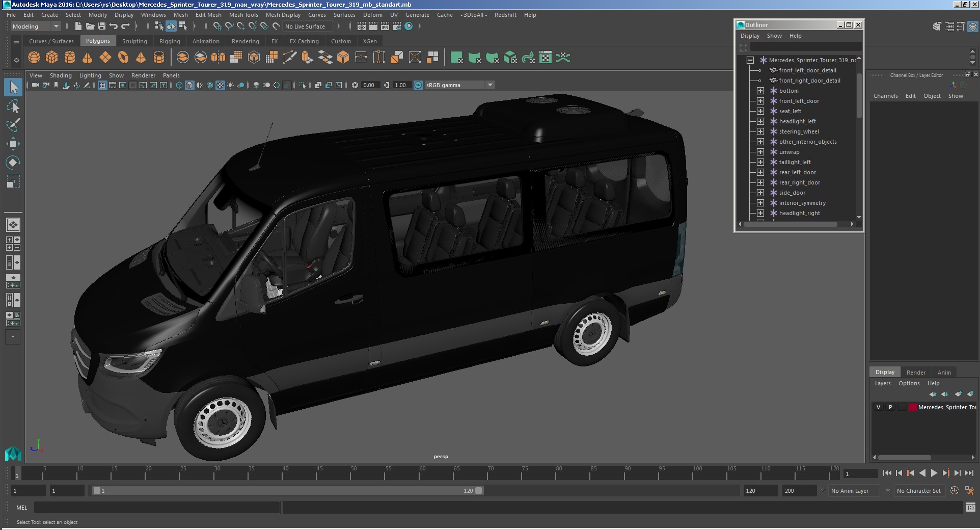Create a polygon cube from the shelf

coord(52,58)
